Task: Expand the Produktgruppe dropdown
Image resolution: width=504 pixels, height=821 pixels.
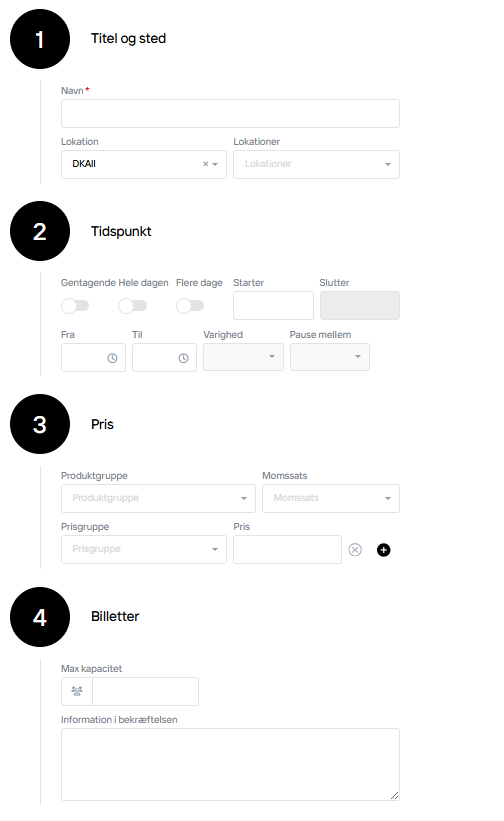Action: (158, 498)
